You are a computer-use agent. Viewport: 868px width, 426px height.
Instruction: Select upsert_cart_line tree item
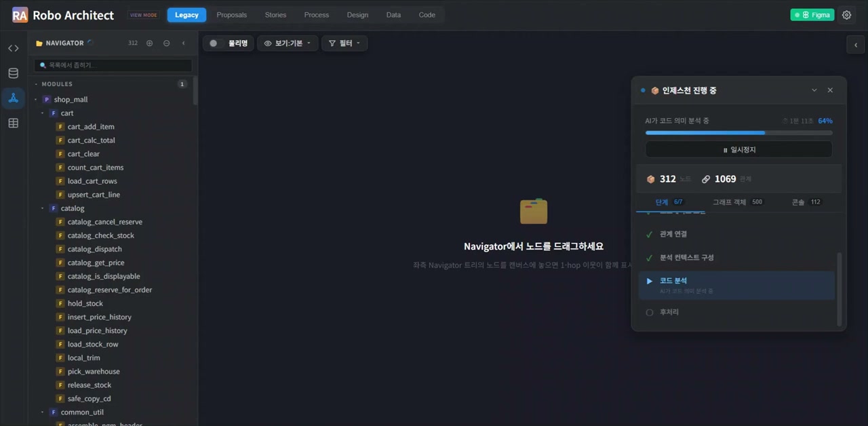tap(94, 195)
